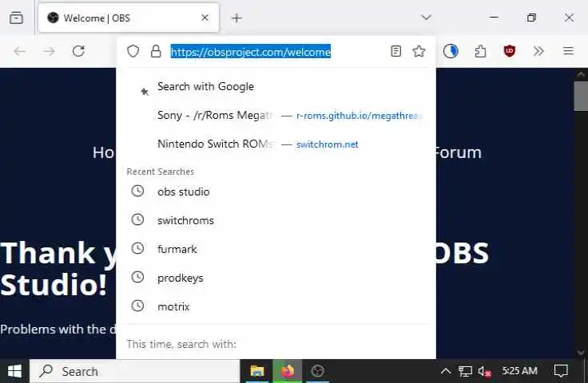Open a new tab with plus button
This screenshot has width=588, height=383.
click(236, 18)
